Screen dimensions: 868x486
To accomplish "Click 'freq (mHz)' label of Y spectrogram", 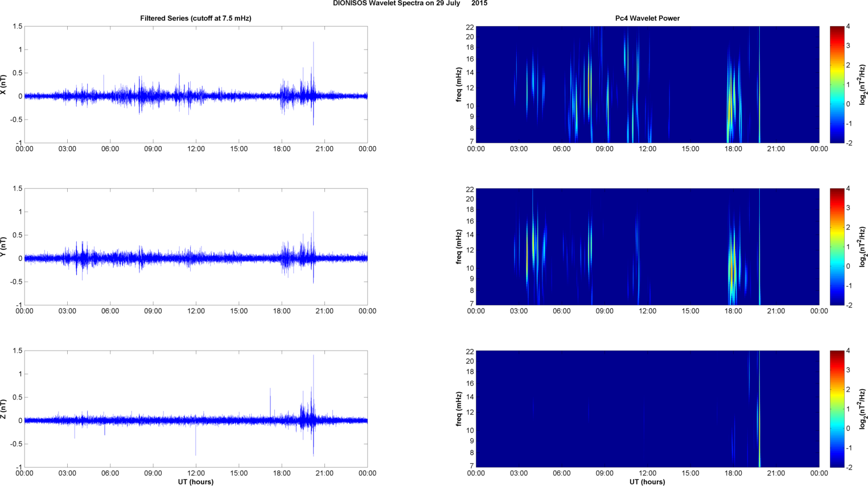I will (x=459, y=246).
